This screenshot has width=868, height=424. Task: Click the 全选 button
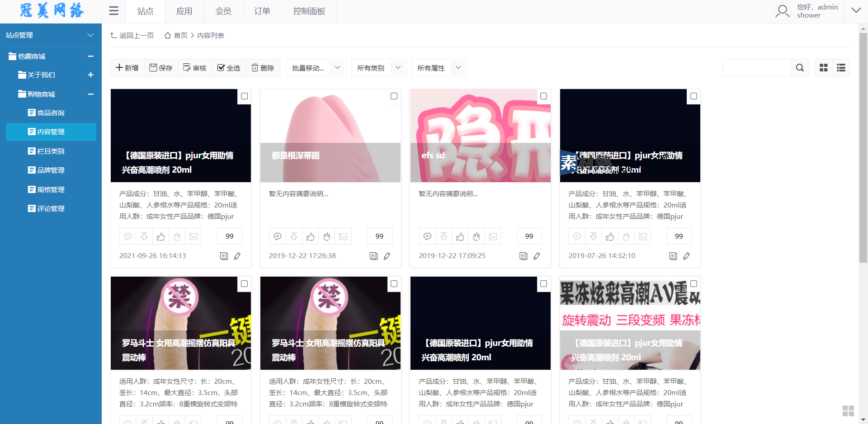tap(229, 68)
